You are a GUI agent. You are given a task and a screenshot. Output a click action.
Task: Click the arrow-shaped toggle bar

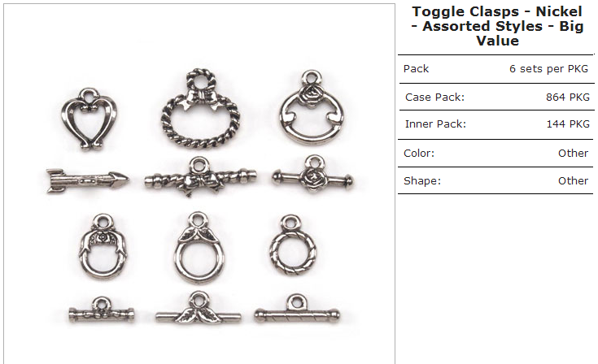click(88, 180)
